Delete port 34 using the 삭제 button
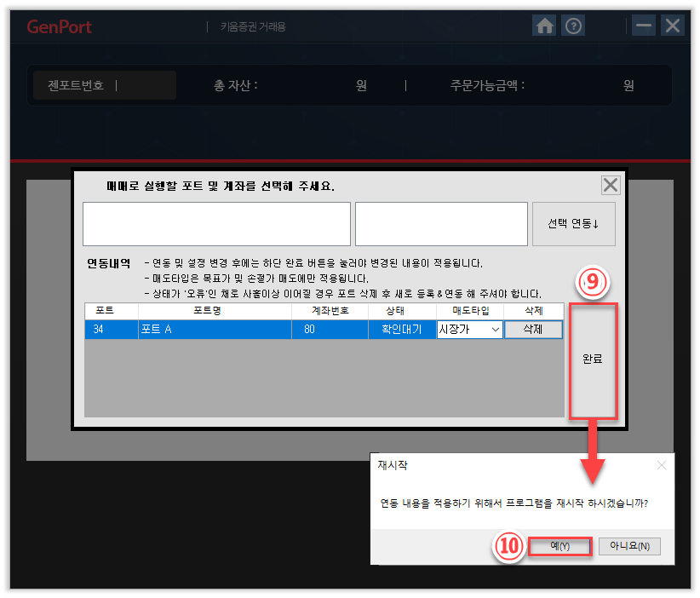700x598 pixels. click(x=534, y=330)
